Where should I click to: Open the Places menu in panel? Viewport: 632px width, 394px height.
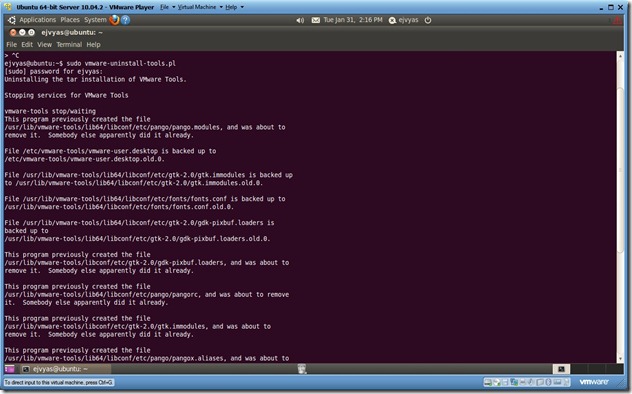(x=70, y=20)
